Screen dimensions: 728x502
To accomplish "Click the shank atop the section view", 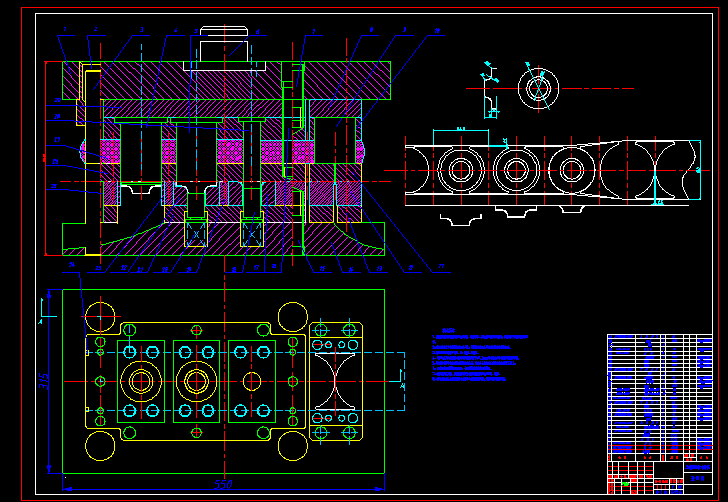I will coord(225,45).
